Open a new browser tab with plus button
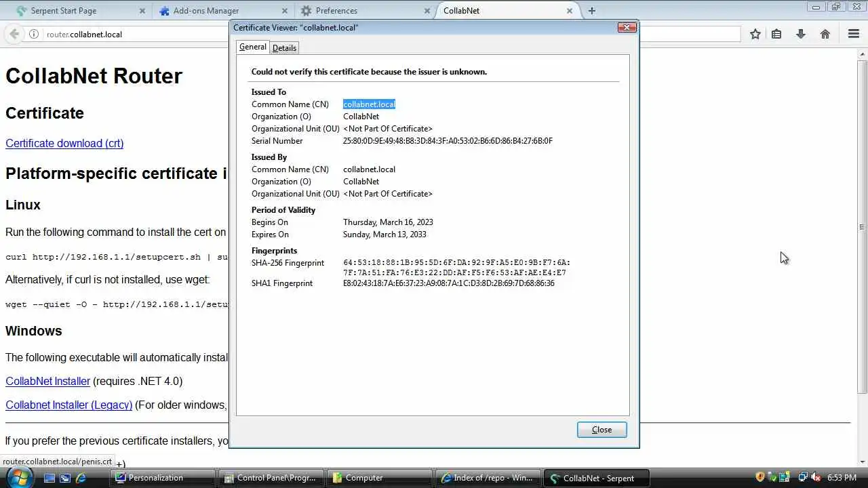The height and width of the screenshot is (488, 868). click(592, 11)
